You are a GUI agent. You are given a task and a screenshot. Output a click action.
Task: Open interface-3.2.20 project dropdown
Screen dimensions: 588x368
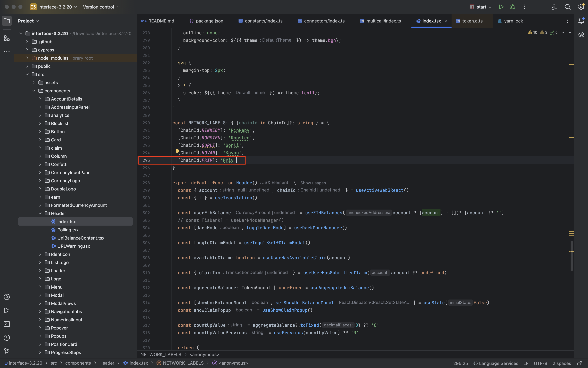click(x=53, y=7)
